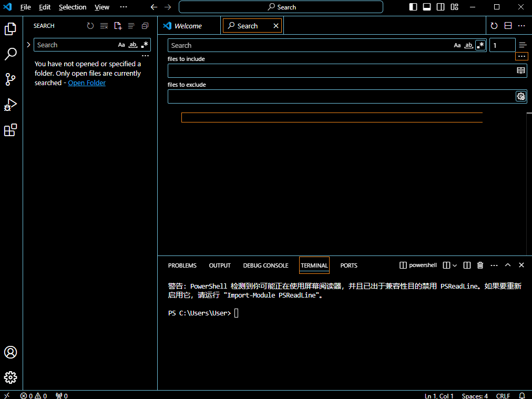Open the Selection menu
Viewport: 532px width, 399px height.
click(x=73, y=7)
